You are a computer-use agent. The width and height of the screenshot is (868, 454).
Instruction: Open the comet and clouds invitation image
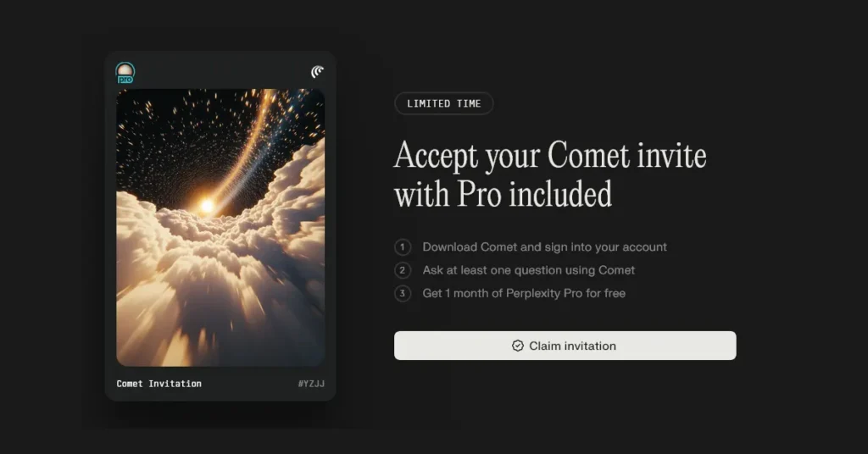(x=220, y=227)
